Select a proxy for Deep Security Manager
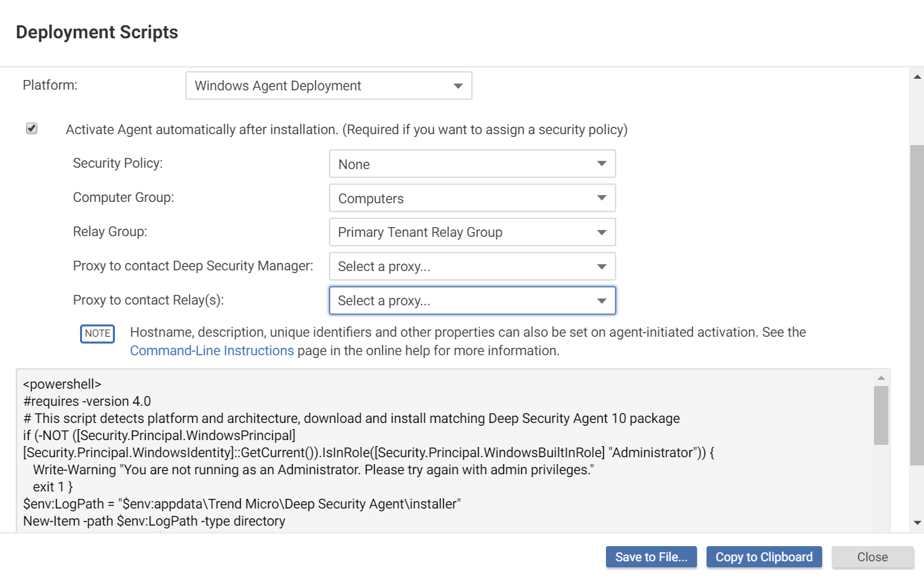Viewport: 924px width, 579px height. click(x=472, y=266)
